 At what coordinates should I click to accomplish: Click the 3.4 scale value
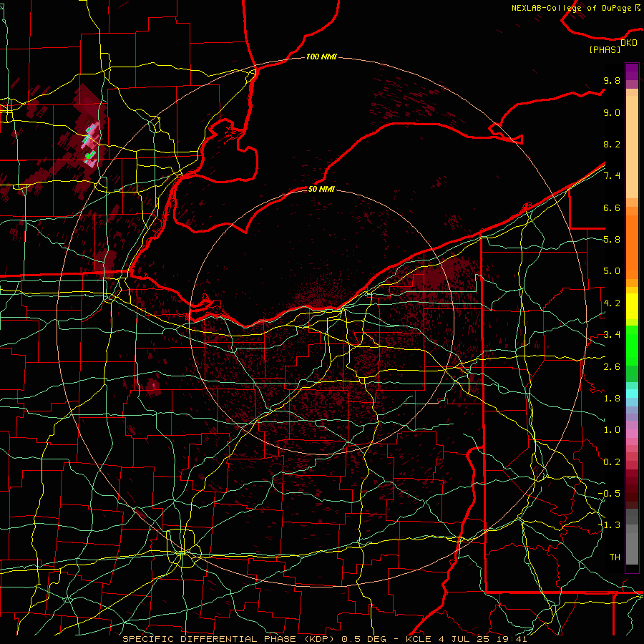coord(612,335)
